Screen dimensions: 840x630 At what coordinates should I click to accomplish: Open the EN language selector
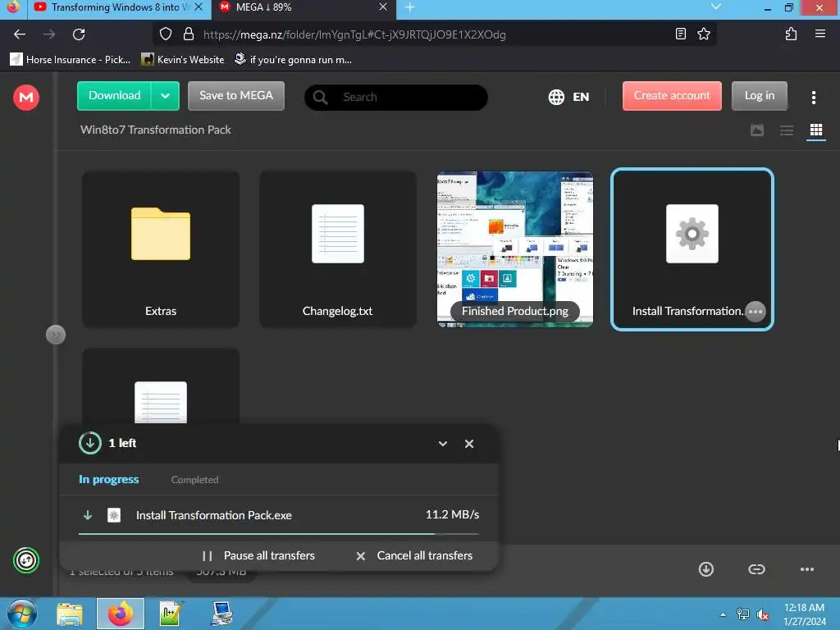(569, 97)
